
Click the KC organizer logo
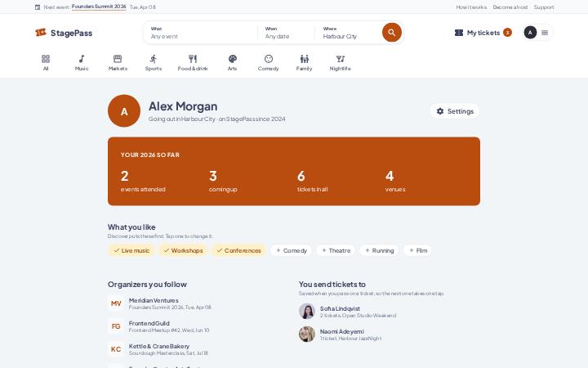pos(116,349)
